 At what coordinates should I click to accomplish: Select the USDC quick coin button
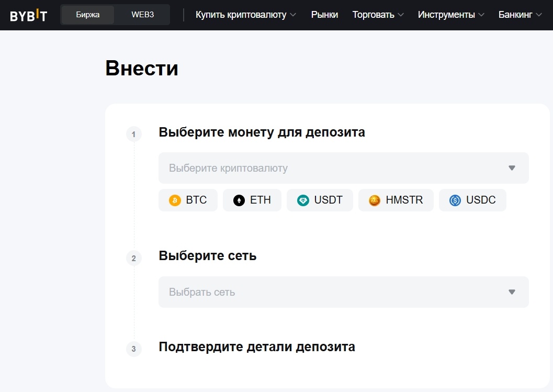(x=472, y=200)
